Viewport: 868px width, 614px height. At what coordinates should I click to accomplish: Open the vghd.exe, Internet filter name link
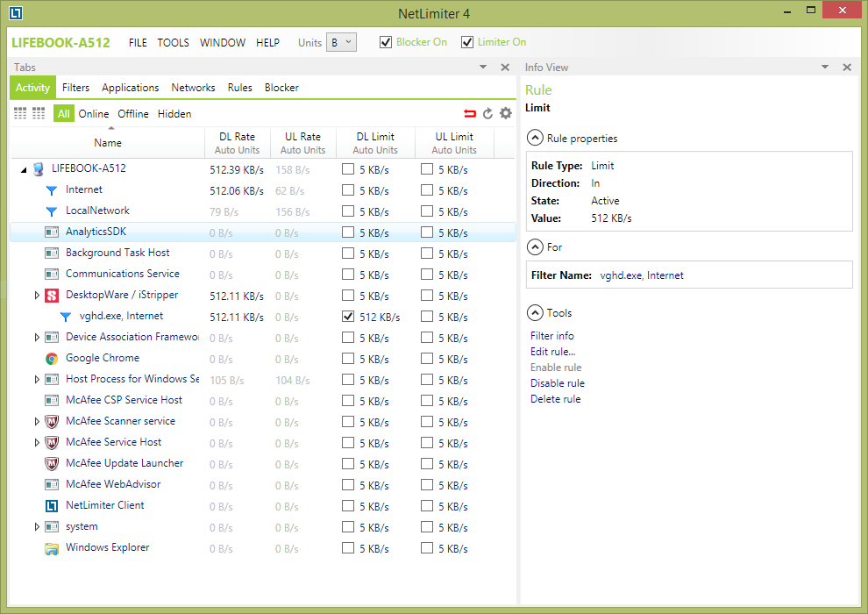pos(642,275)
